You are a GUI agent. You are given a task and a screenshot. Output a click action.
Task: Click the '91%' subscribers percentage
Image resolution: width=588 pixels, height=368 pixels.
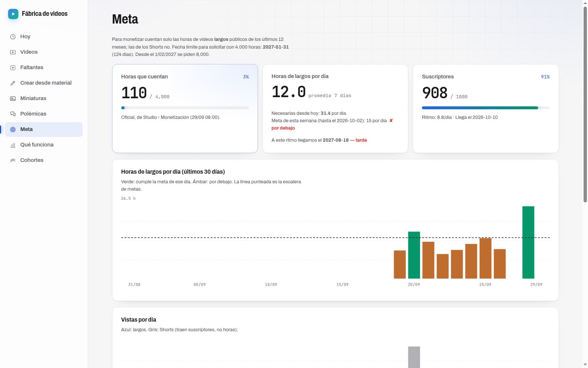[545, 77]
